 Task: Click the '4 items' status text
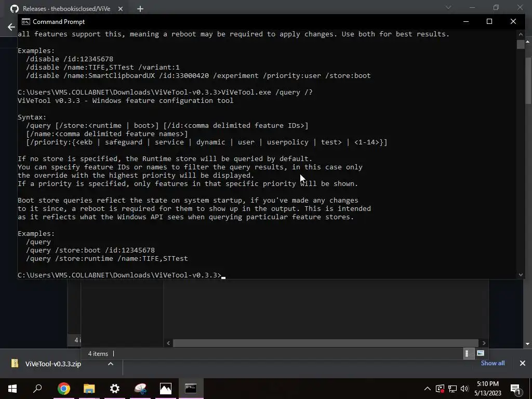(x=98, y=353)
